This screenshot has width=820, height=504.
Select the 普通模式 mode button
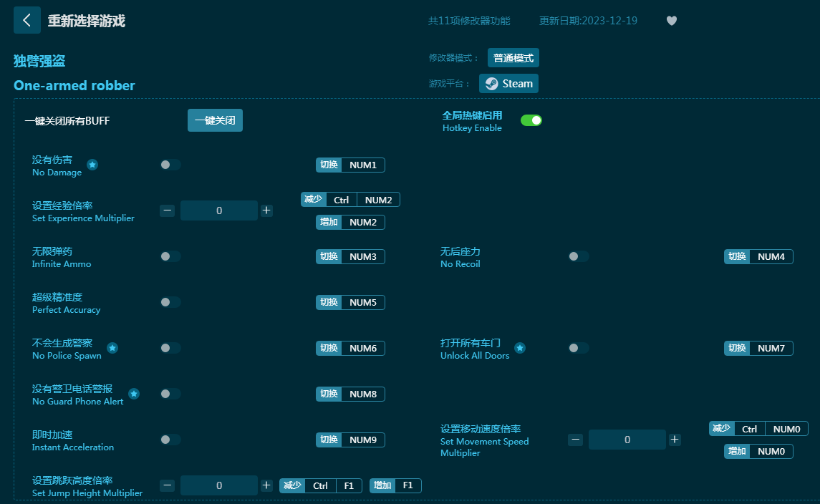point(513,58)
